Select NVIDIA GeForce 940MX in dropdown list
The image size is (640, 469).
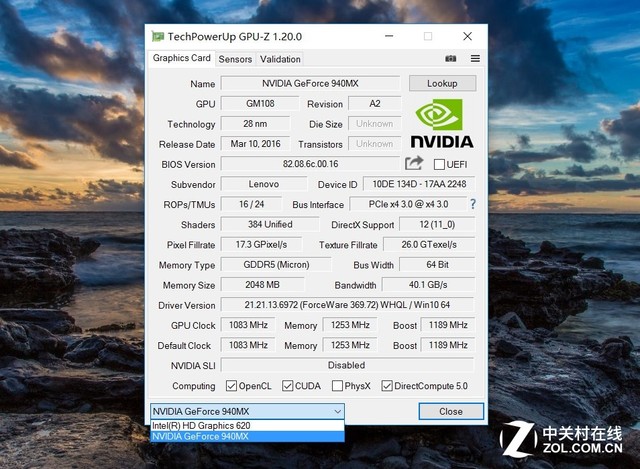coord(247,436)
